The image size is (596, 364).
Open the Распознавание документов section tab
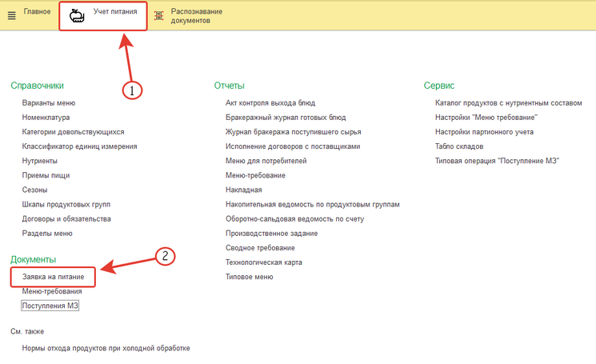196,16
